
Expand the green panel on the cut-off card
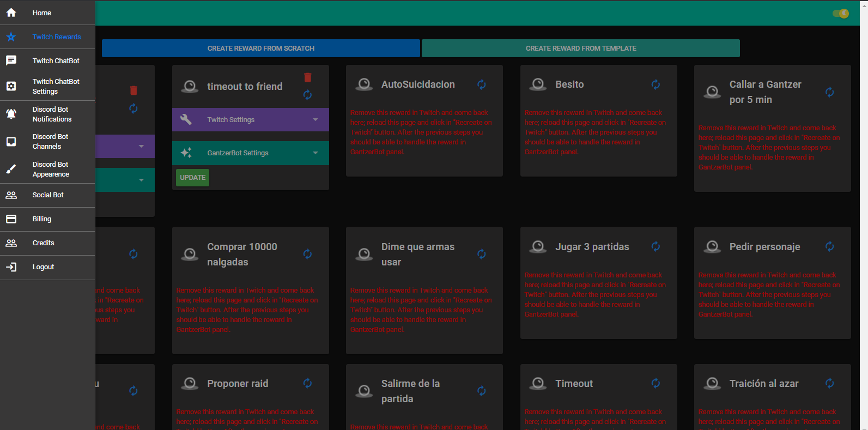[x=125, y=180]
